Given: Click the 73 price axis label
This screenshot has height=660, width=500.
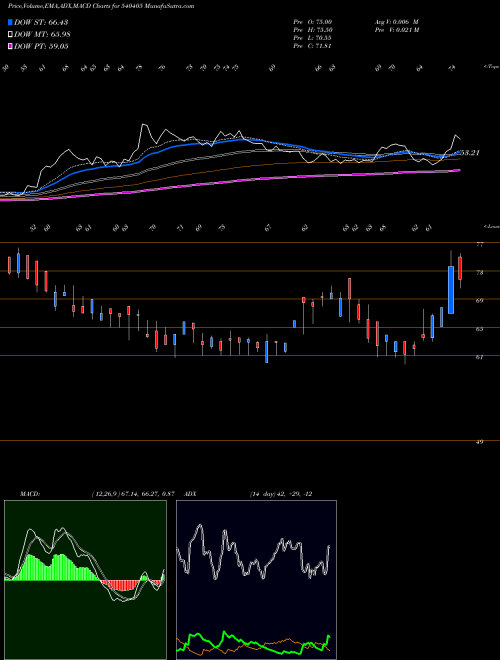Looking at the screenshot, I should 479,272.
